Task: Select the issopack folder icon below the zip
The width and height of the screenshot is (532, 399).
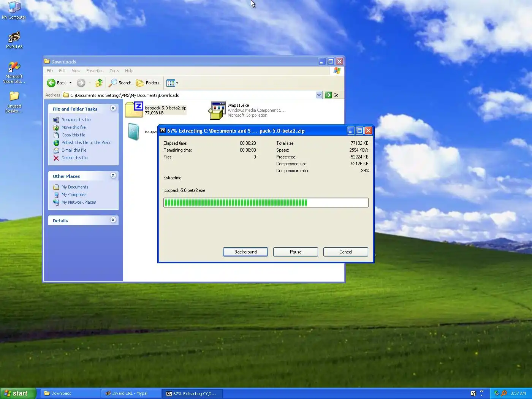Action: coord(134,132)
